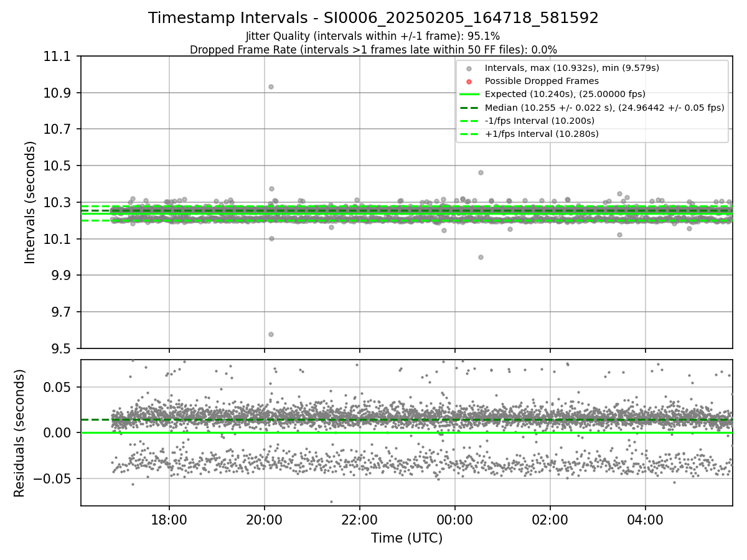Select legend entry '-1/fps Interval (10.200s)'
Image resolution: width=747 pixels, height=560 pixels.
click(x=540, y=120)
